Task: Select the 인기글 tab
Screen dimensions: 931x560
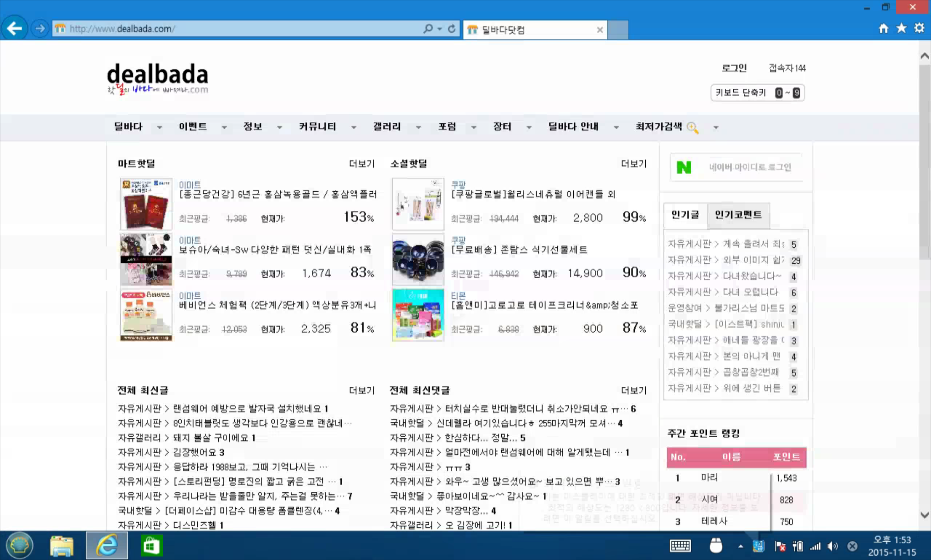Action: tap(685, 215)
